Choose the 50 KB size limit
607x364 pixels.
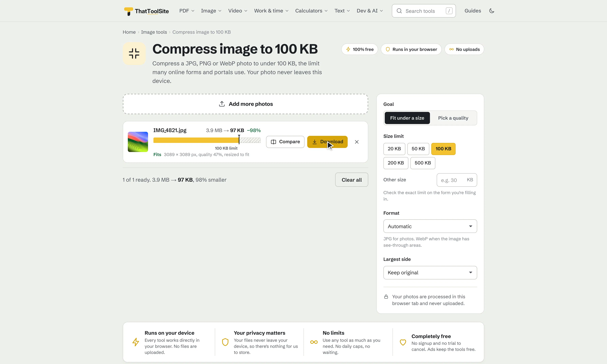pyautogui.click(x=418, y=149)
